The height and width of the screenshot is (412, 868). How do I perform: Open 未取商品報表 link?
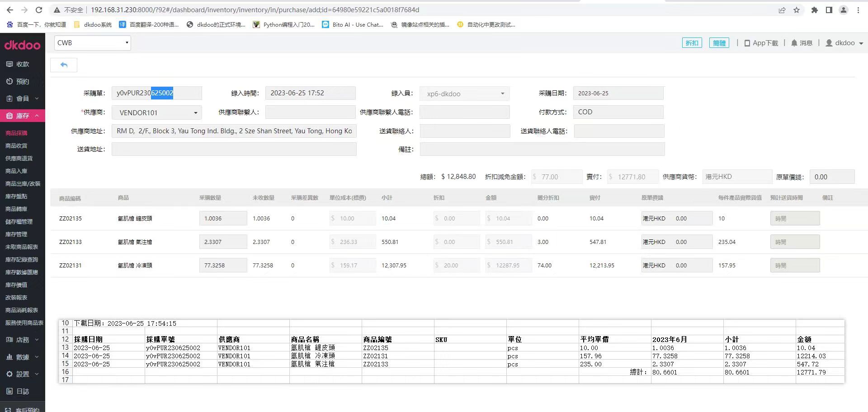click(22, 247)
